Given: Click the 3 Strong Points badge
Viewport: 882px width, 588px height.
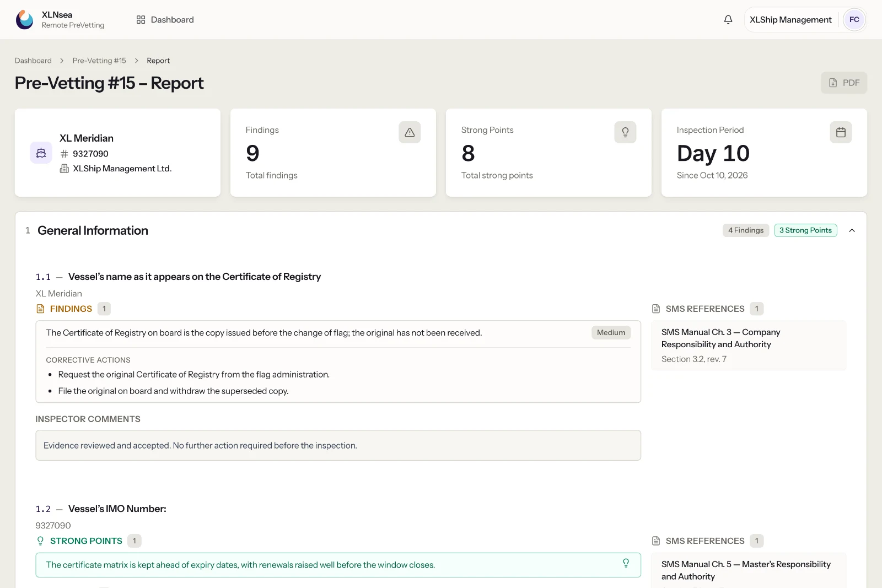Looking at the screenshot, I should (805, 230).
